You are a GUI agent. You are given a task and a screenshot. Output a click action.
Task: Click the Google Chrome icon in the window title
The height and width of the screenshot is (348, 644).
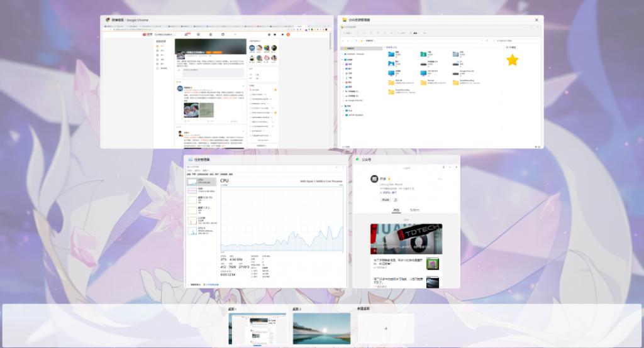(x=108, y=20)
